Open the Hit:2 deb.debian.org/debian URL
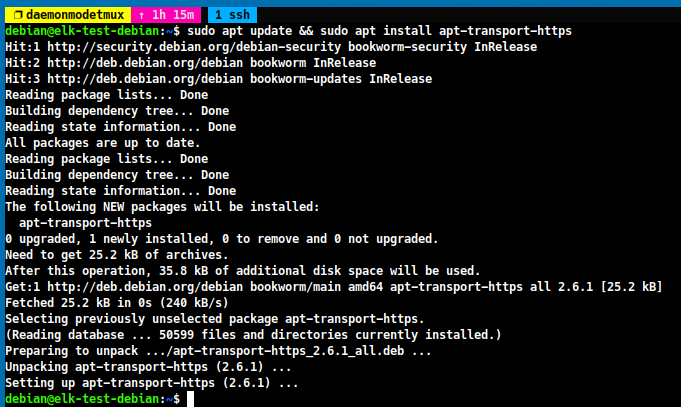681x407 pixels. click(x=145, y=63)
